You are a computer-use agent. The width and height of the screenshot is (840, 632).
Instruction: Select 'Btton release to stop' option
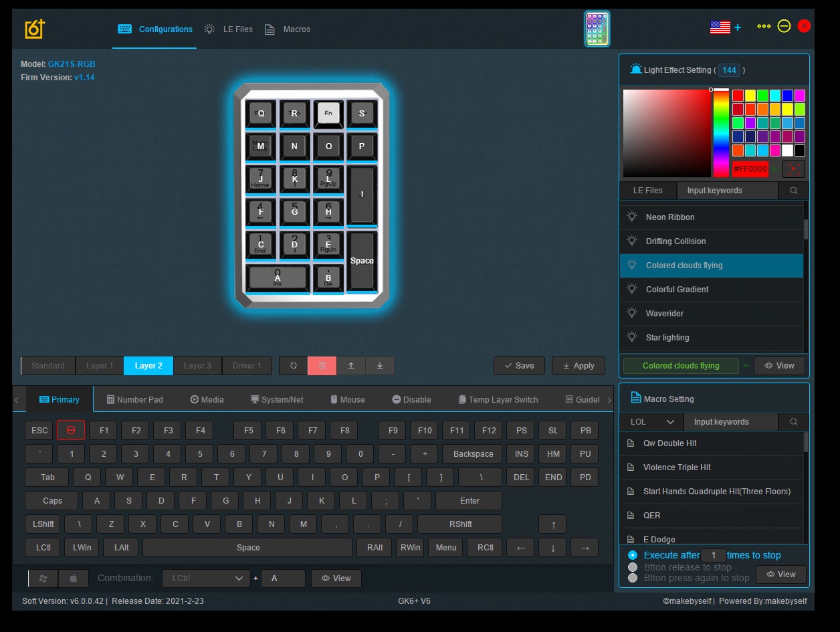pos(633,567)
